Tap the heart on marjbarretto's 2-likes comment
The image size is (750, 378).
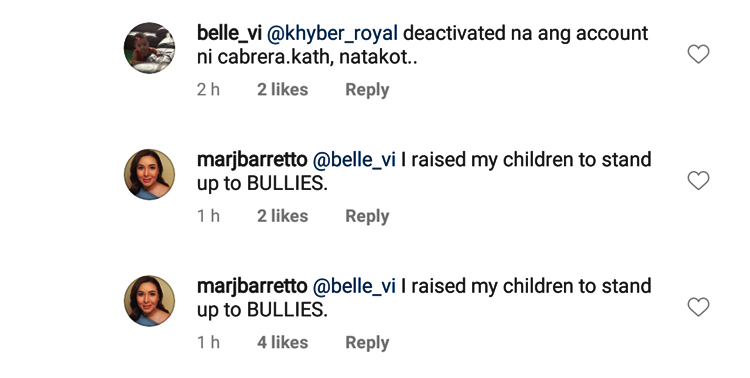click(x=698, y=180)
